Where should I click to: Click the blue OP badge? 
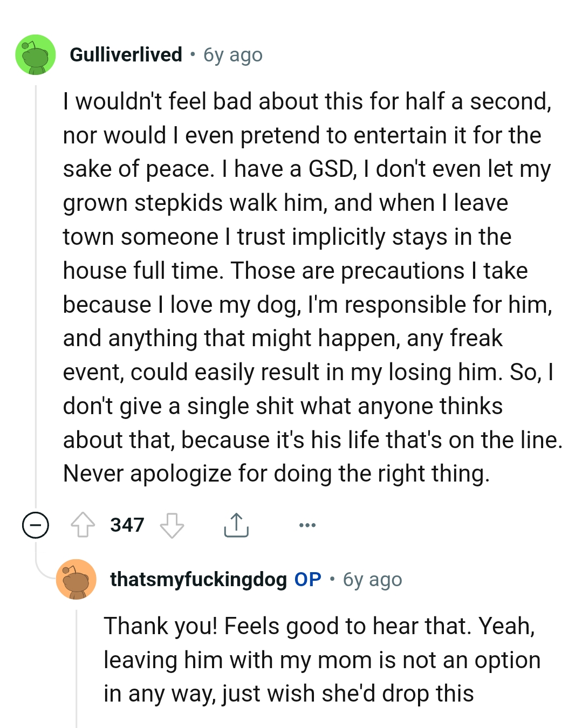click(x=307, y=580)
